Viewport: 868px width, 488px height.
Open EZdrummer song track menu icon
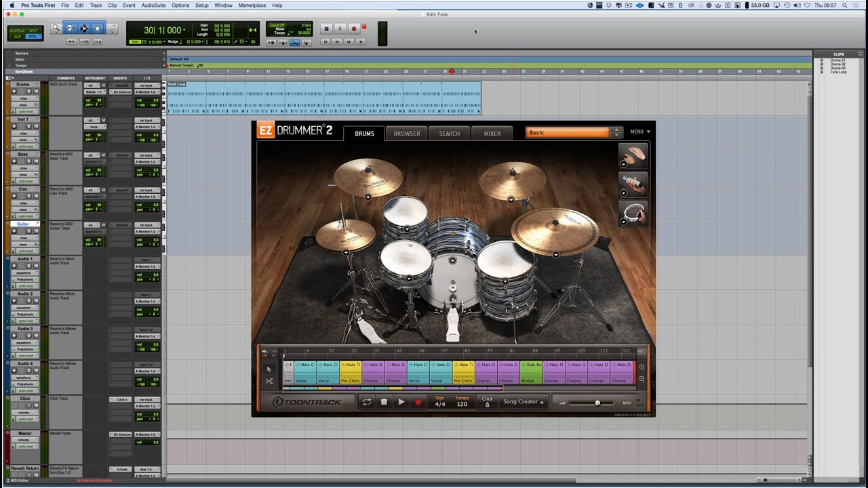click(x=642, y=352)
